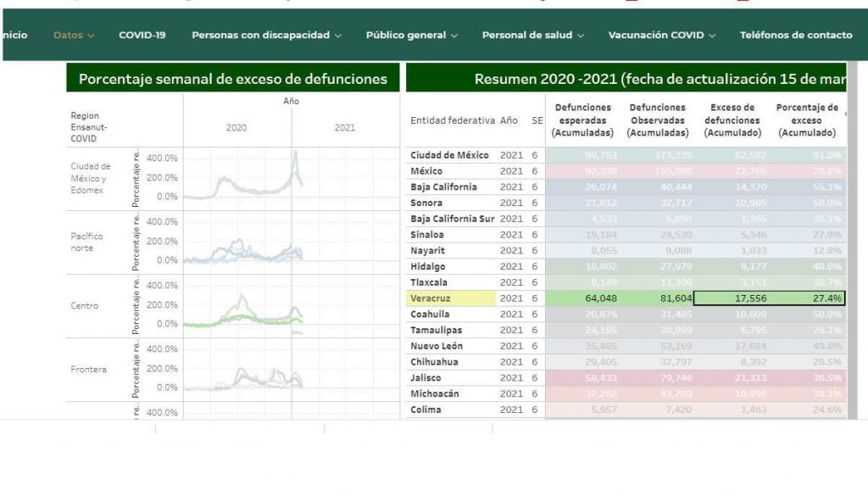Viewport: 868px width, 496px height.
Task: Open the Público general dropdown
Action: pyautogui.click(x=411, y=35)
